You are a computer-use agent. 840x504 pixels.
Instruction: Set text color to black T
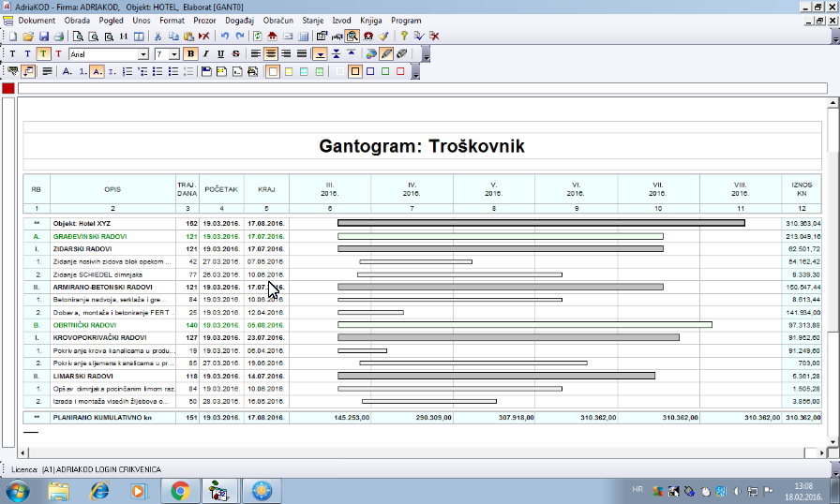13,54
